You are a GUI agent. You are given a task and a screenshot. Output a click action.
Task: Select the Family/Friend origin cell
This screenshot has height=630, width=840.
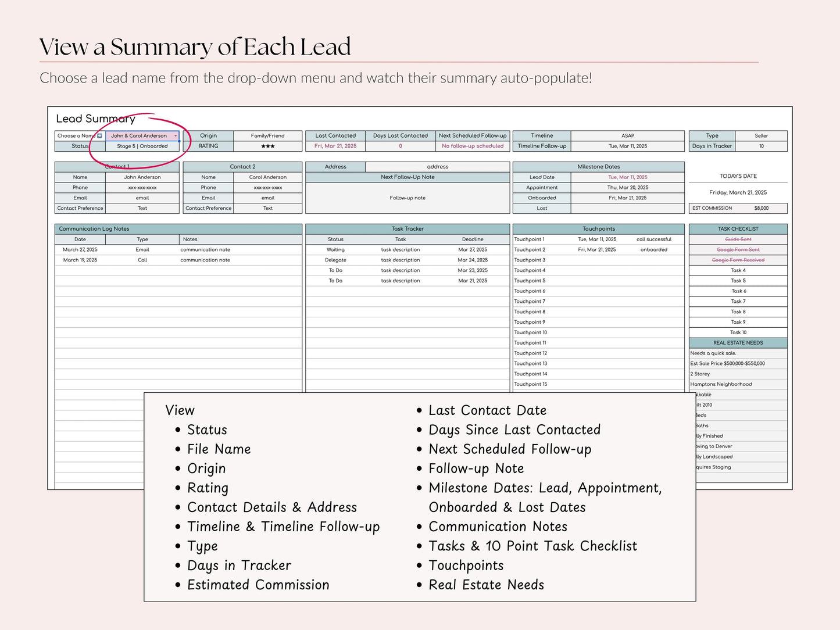point(268,136)
